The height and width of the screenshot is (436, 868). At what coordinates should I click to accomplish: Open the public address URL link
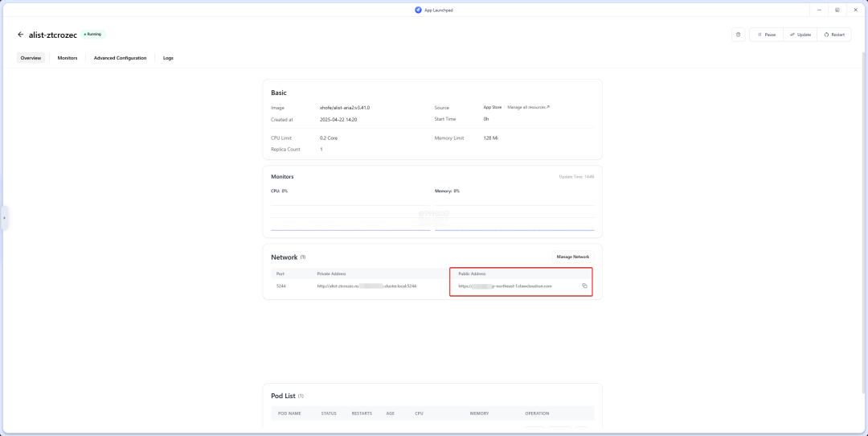point(505,286)
